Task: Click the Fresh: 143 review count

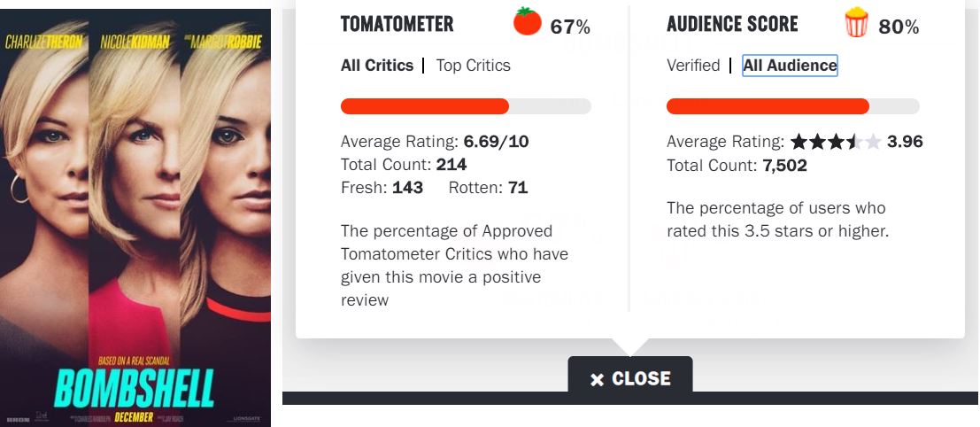Action: click(x=382, y=188)
